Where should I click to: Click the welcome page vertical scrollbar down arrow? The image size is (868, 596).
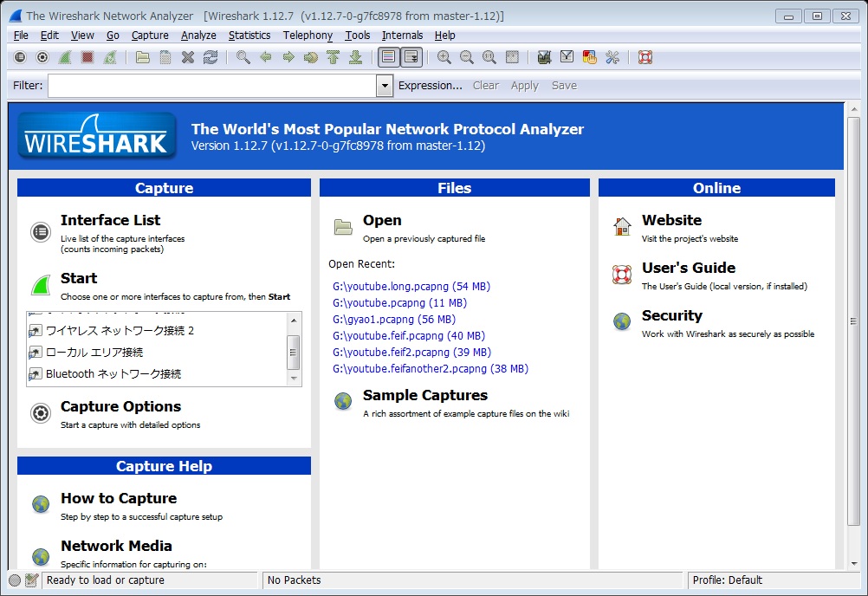[854, 563]
